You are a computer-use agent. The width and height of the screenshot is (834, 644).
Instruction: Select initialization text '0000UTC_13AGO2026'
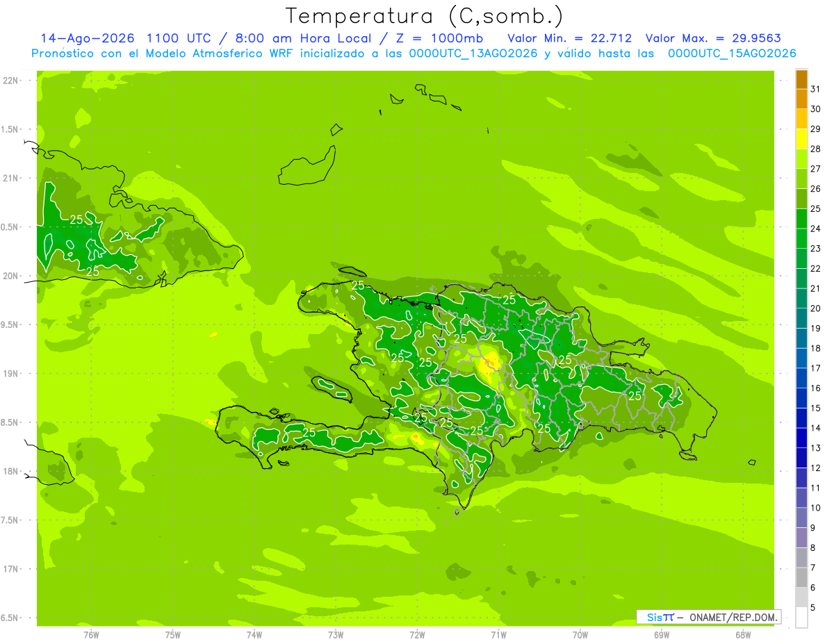pos(473,53)
